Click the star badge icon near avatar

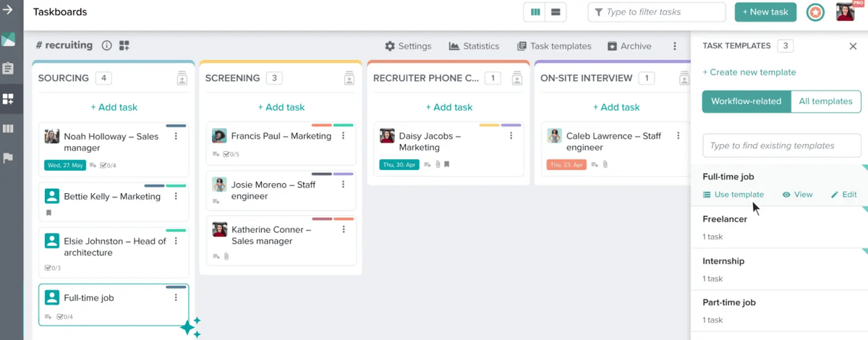click(x=815, y=12)
